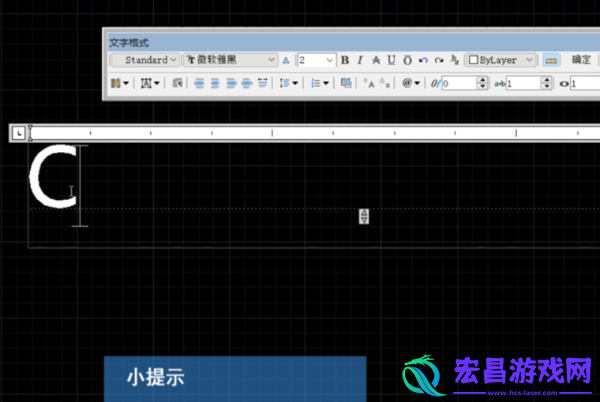Click the lowercase conversion icon
Viewport: 600px width, 402px height.
(385, 83)
